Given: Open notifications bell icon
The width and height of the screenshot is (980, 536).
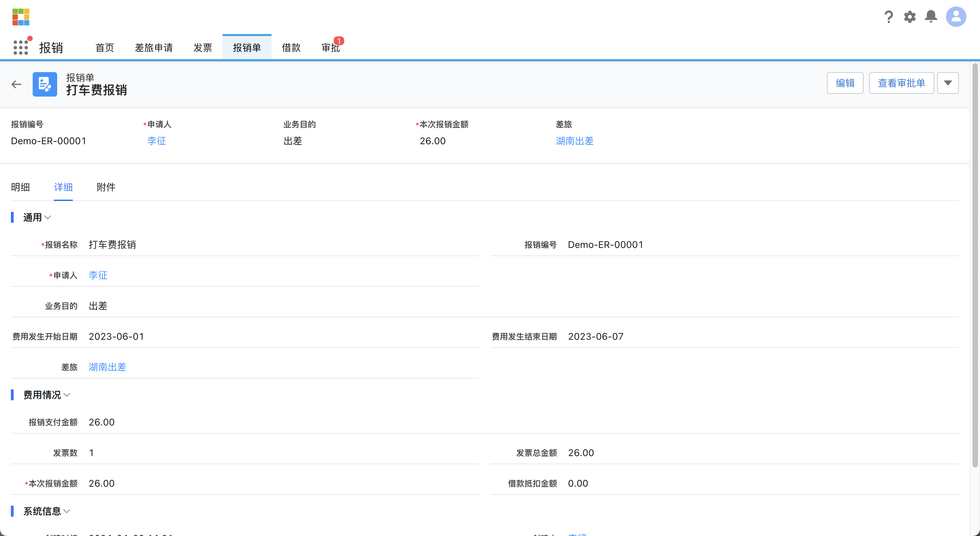Looking at the screenshot, I should pos(931,17).
